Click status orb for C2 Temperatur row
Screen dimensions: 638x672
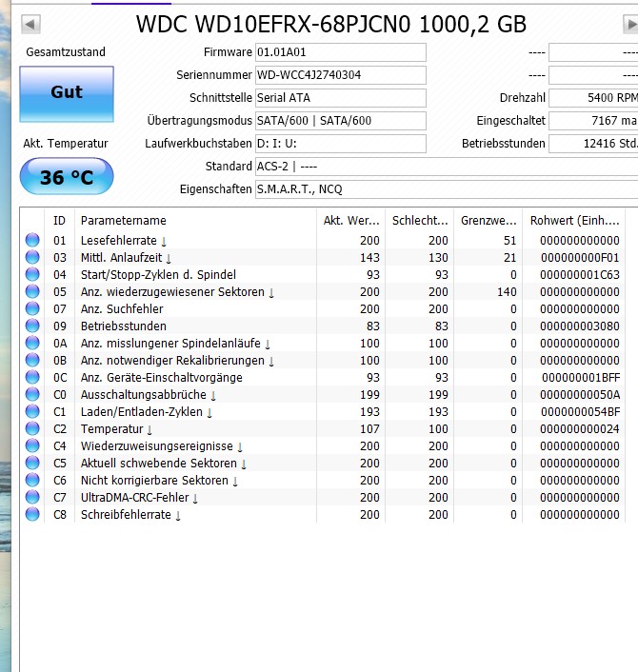pos(32,428)
